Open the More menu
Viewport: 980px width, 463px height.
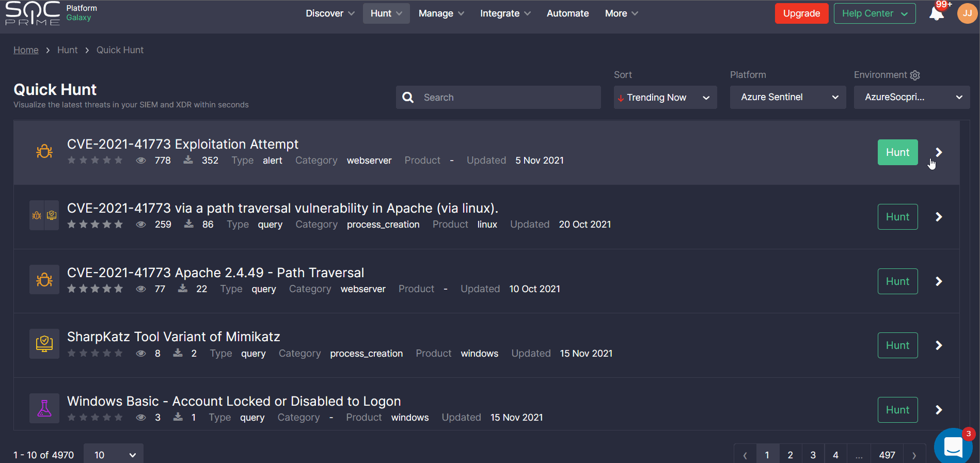(x=622, y=13)
